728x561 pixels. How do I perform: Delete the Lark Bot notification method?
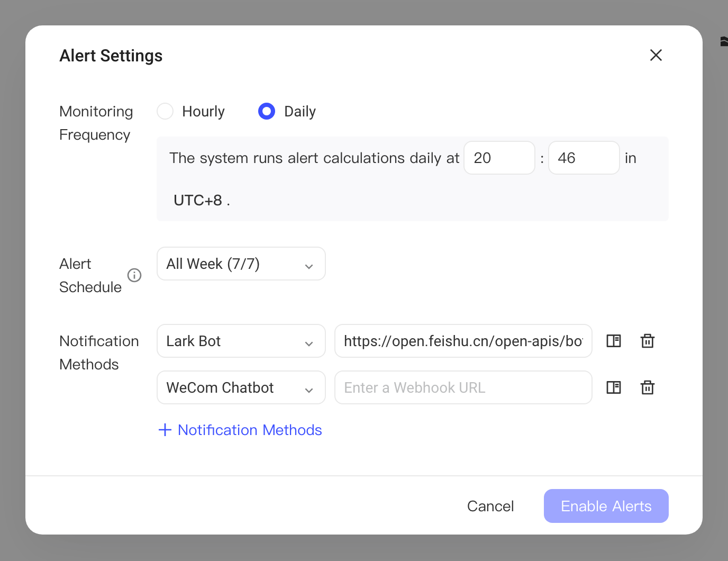(x=648, y=341)
